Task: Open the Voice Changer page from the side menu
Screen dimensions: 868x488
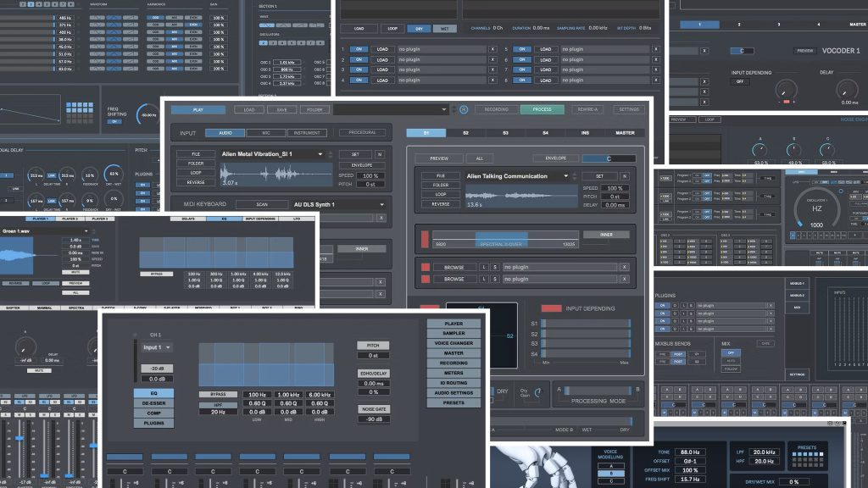Action: click(454, 343)
